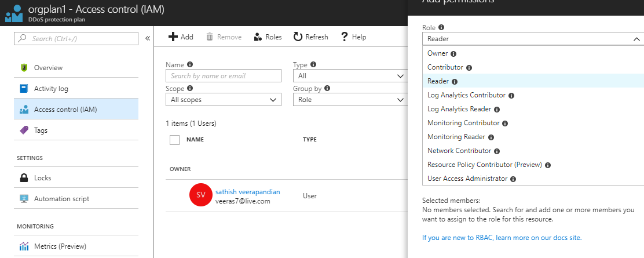Screen dimensions: 644x258
Task: Open Locks via the padlock icon
Action: [x=24, y=178]
